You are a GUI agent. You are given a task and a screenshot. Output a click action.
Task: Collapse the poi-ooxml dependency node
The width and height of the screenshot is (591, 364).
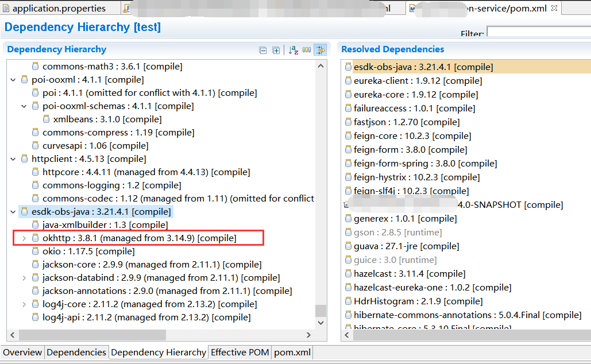13,79
